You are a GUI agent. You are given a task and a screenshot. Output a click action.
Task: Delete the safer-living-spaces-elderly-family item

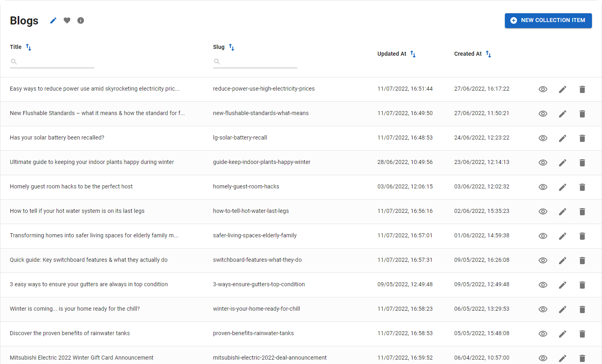point(582,236)
